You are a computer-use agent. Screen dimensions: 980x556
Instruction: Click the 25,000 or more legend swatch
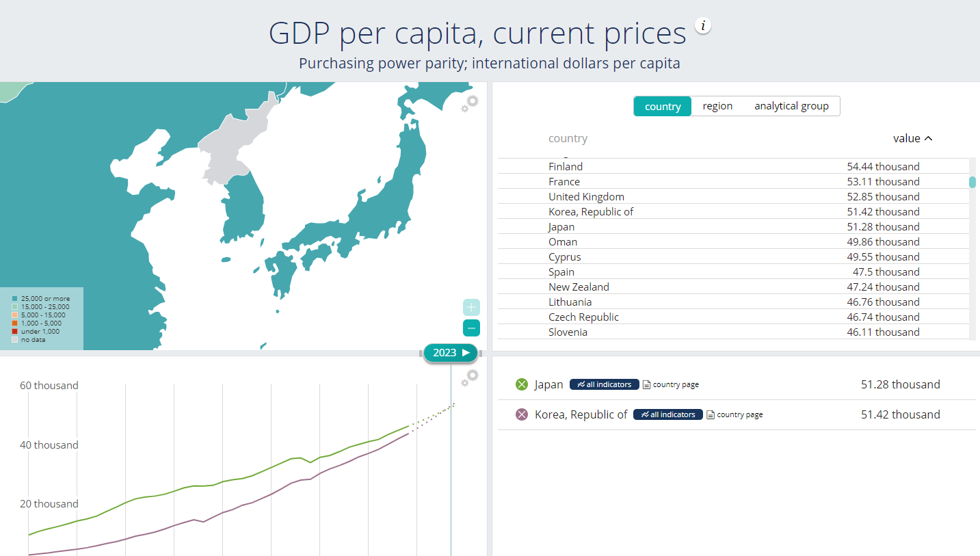point(15,299)
